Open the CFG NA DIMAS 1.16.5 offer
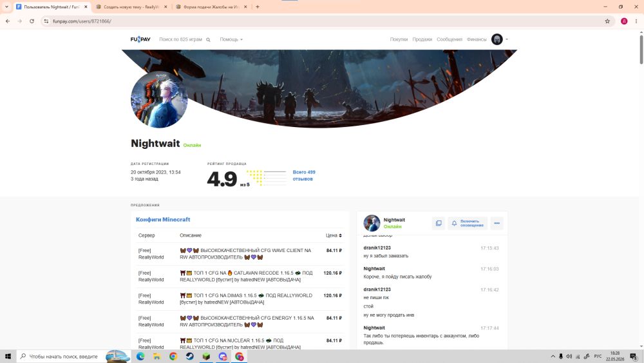644x363 pixels. coord(240,299)
